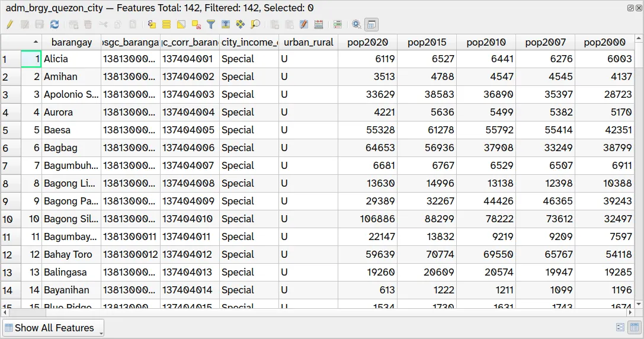The height and width of the screenshot is (339, 644).
Task: Select features using an expression
Action: (152, 24)
